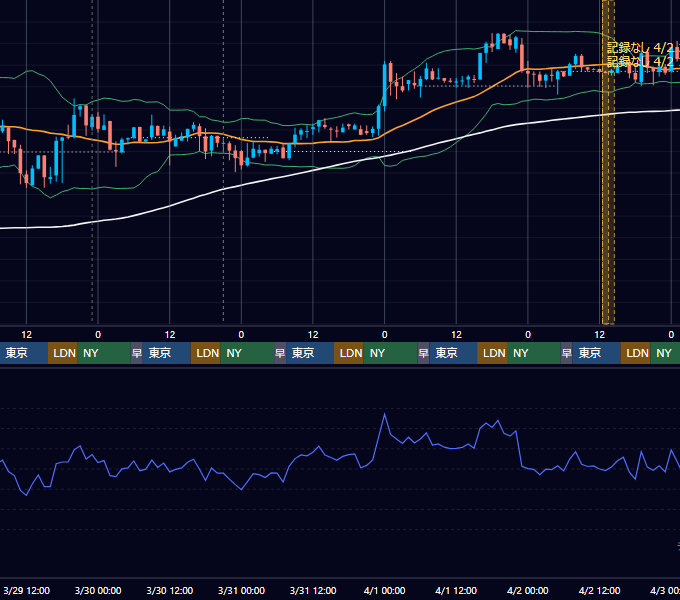The height and width of the screenshot is (600, 680).
Task: Click the 3/31 12:00 date label
Action: pos(313,591)
